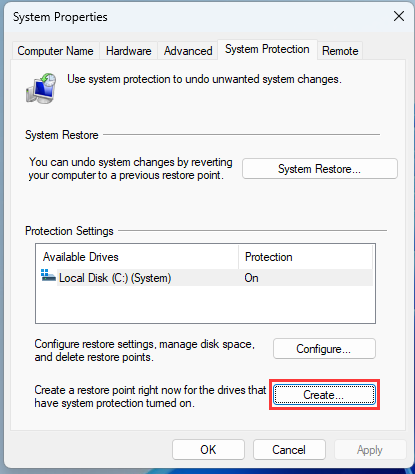
Task: Open the Hardware tab
Action: click(x=128, y=51)
